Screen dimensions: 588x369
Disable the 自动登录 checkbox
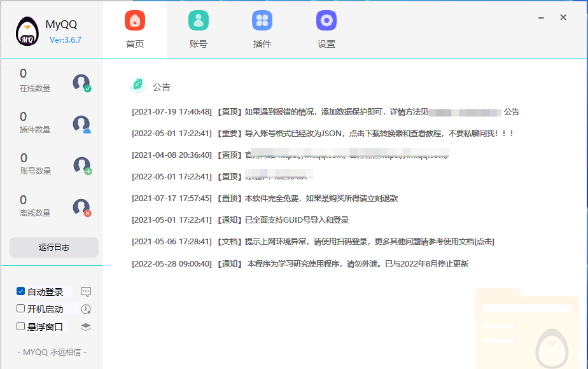(x=21, y=291)
